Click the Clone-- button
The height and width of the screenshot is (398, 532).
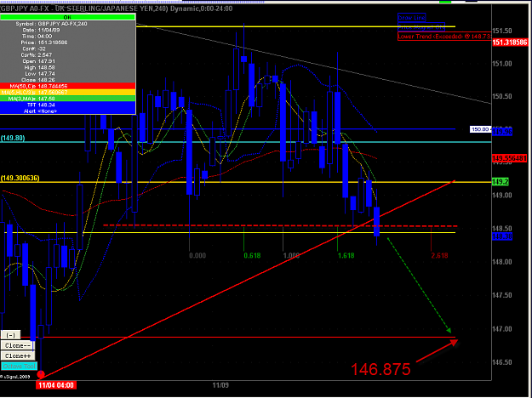click(18, 346)
